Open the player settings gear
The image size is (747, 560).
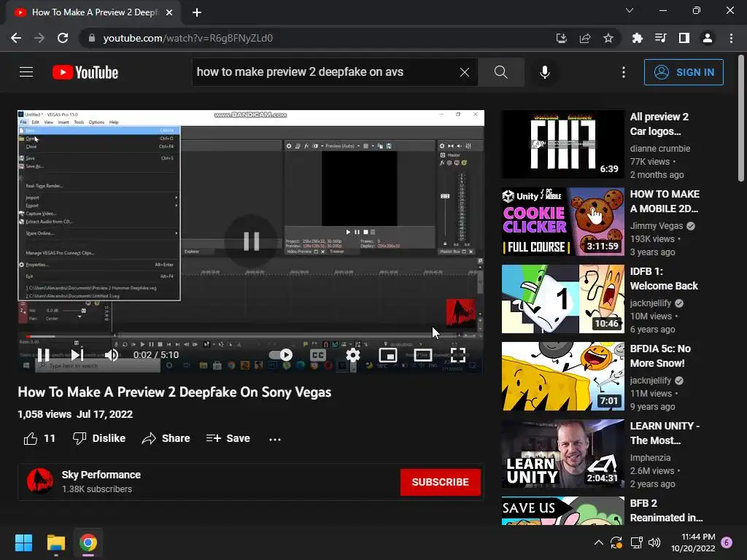[x=353, y=355]
